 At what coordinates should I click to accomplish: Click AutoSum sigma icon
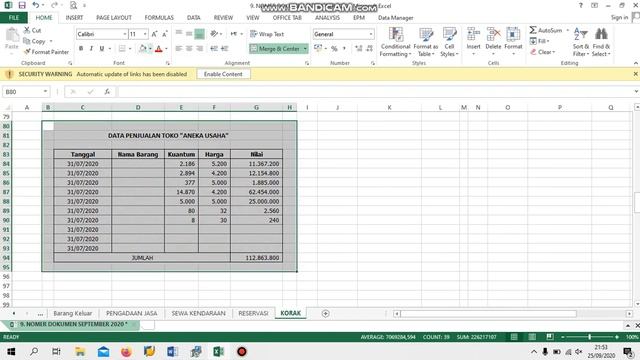[x=533, y=30]
